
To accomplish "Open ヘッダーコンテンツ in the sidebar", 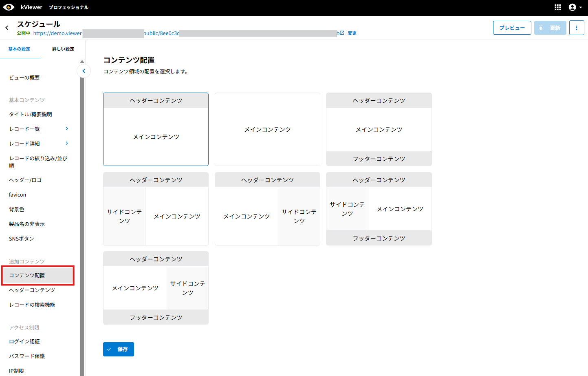I will (32, 290).
